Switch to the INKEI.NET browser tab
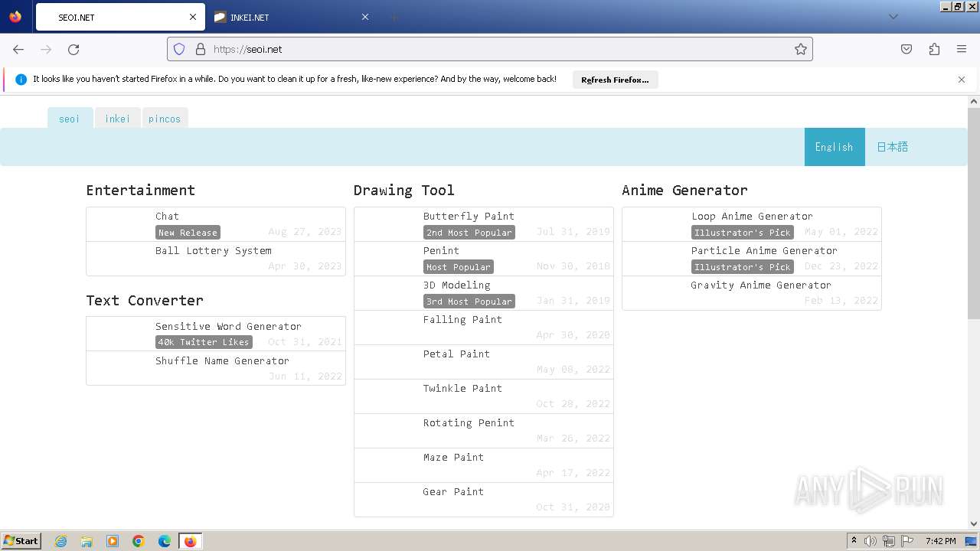Screen dimensions: 980x551 (292, 17)
